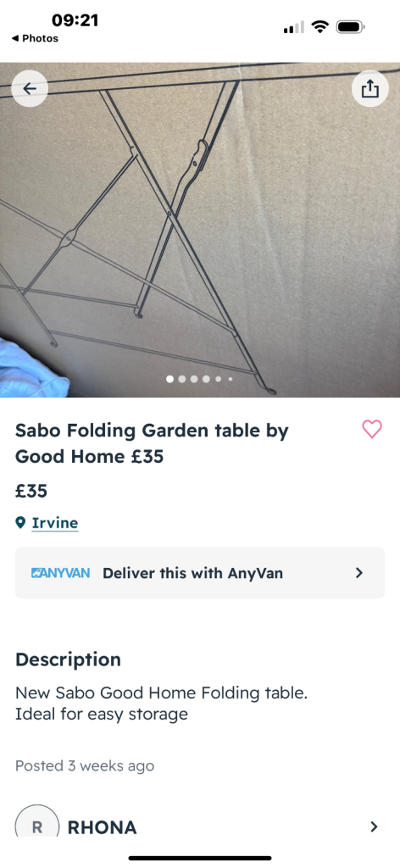Open the chevron beside seller RHONA
The image size is (400, 868).
click(374, 826)
